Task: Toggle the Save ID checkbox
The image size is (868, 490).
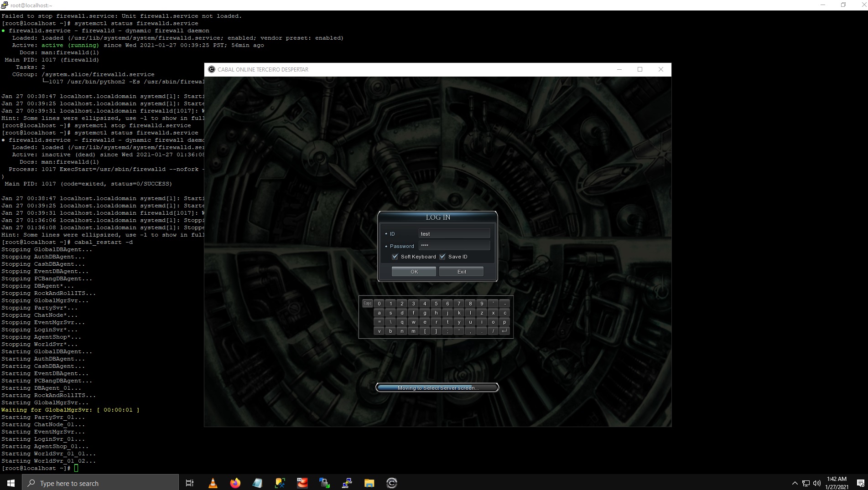Action: coord(442,257)
